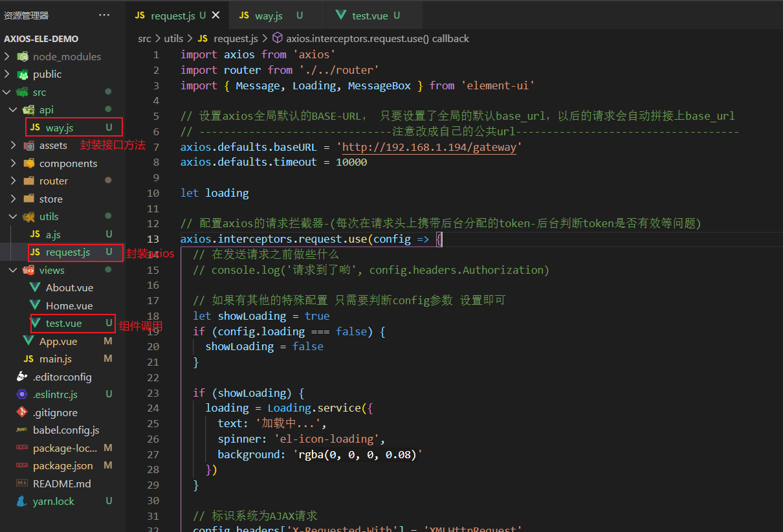
Task: Expand the store folder chevron
Action: point(13,199)
